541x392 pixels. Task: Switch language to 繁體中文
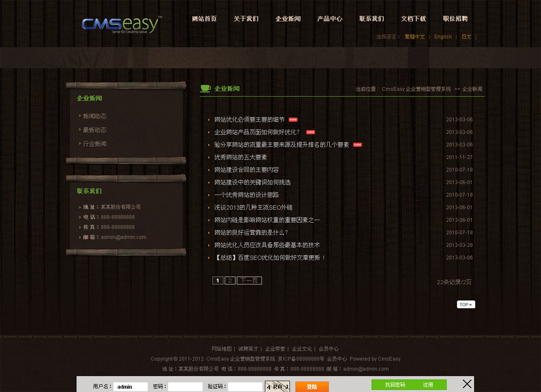pos(414,37)
